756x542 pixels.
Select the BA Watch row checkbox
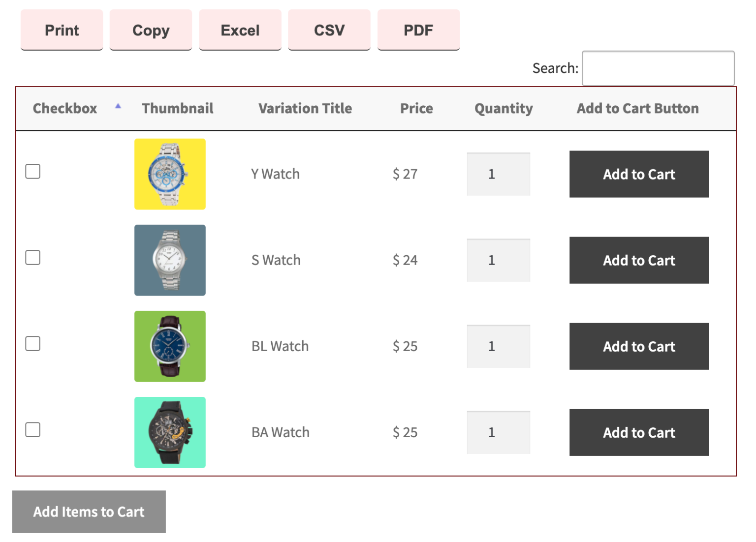[33, 430]
